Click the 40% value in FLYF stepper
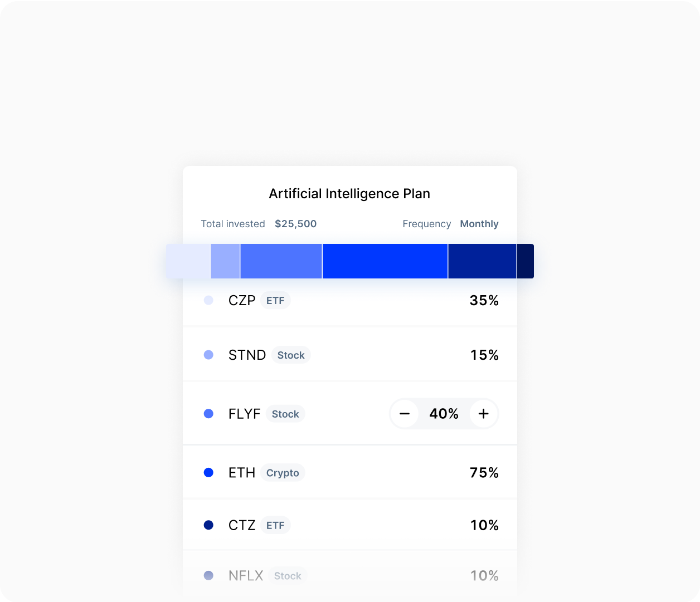Image resolution: width=700 pixels, height=602 pixels. pyautogui.click(x=444, y=414)
